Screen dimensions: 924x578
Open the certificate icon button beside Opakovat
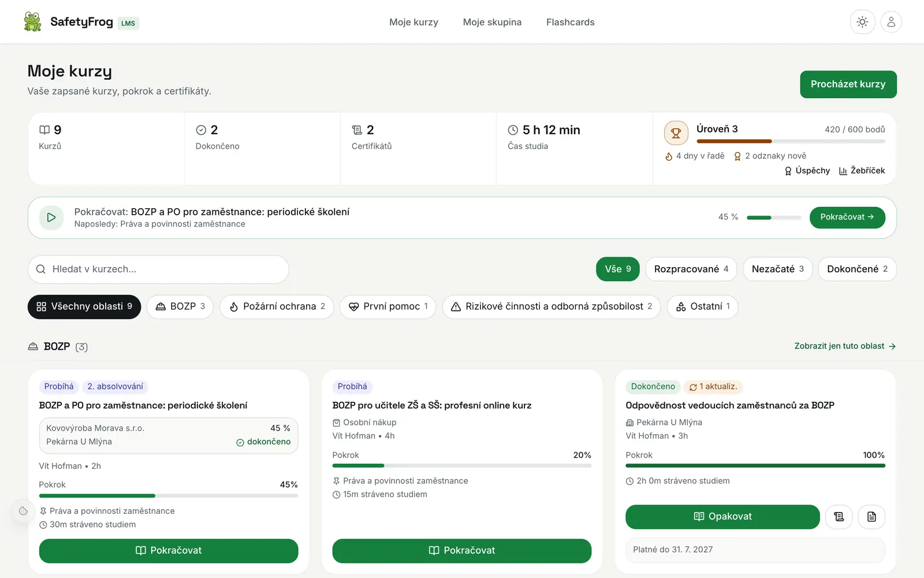pyautogui.click(x=839, y=517)
